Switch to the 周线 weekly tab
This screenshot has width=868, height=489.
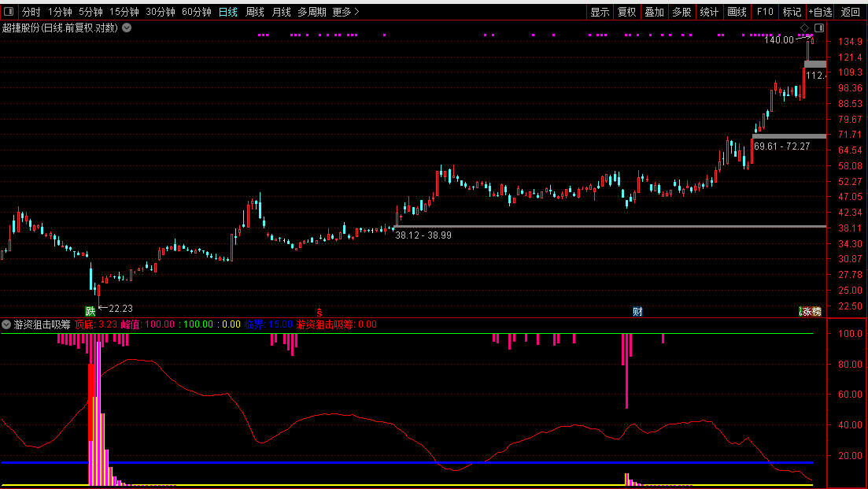tap(254, 12)
